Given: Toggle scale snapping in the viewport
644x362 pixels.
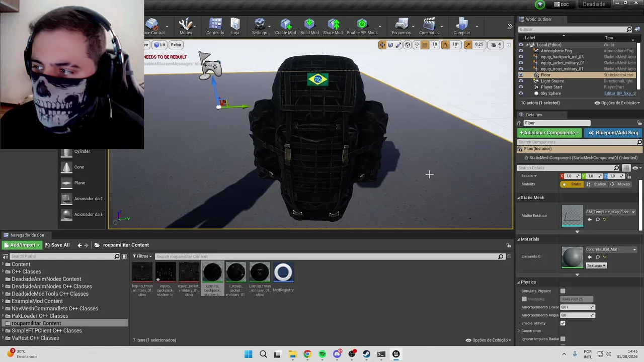Looking at the screenshot, I should pyautogui.click(x=468, y=45).
